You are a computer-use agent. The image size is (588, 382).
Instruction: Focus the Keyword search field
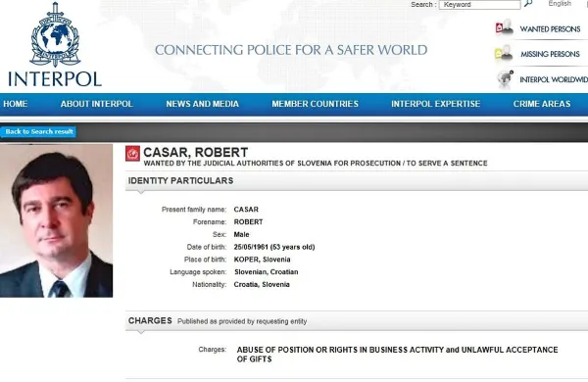pos(479,5)
